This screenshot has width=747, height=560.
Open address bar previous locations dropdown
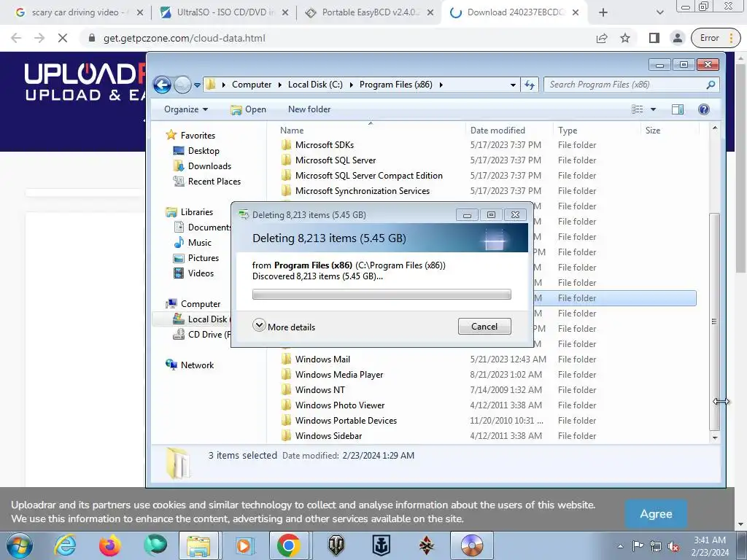coord(513,85)
